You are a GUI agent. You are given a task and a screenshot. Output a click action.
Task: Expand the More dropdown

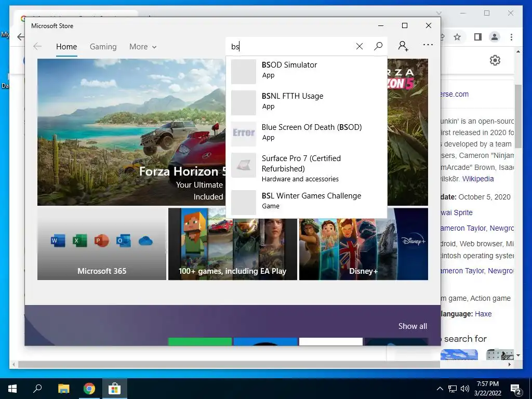(x=143, y=46)
